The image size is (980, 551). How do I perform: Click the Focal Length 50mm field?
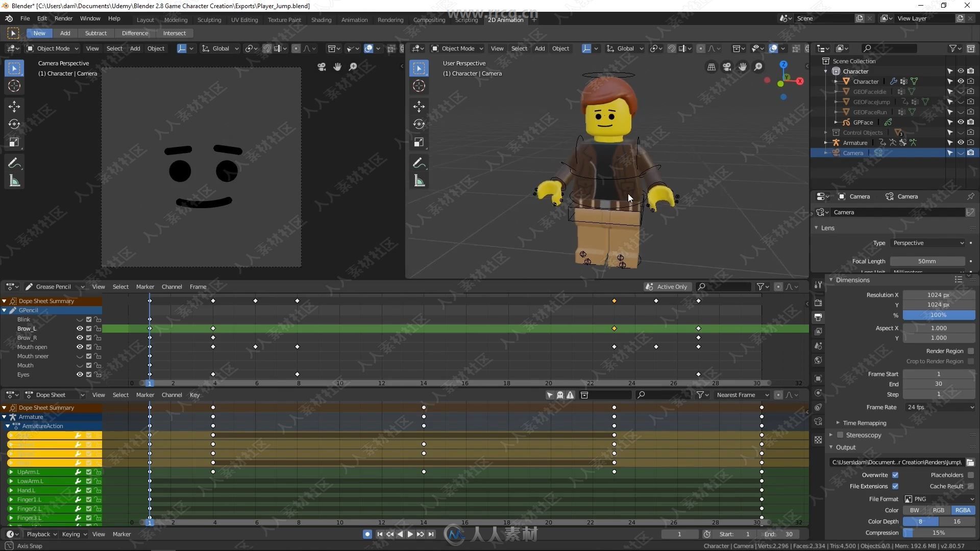[x=927, y=261]
